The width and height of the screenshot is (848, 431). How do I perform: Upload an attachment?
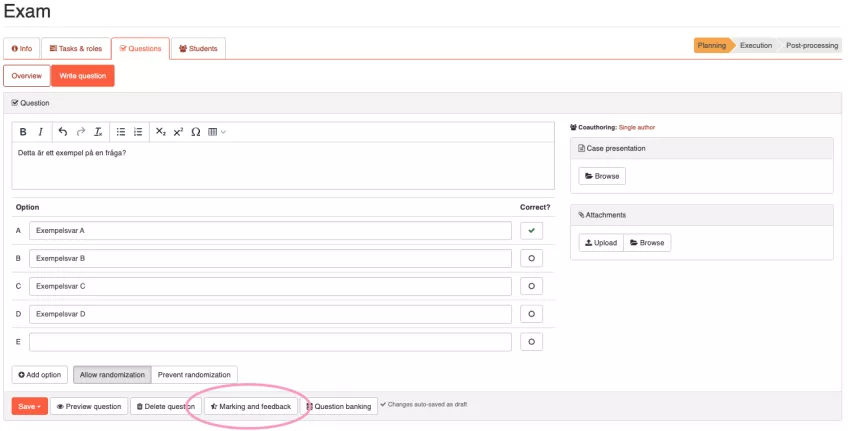tap(601, 243)
